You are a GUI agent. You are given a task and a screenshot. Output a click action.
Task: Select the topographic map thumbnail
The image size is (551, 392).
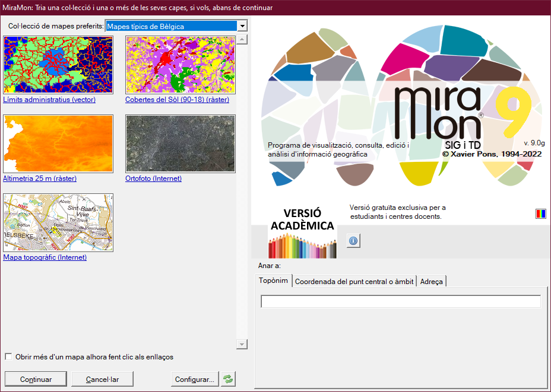(58, 222)
